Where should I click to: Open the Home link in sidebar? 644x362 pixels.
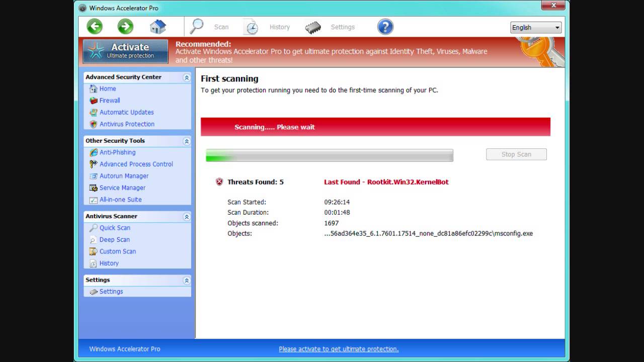point(108,88)
